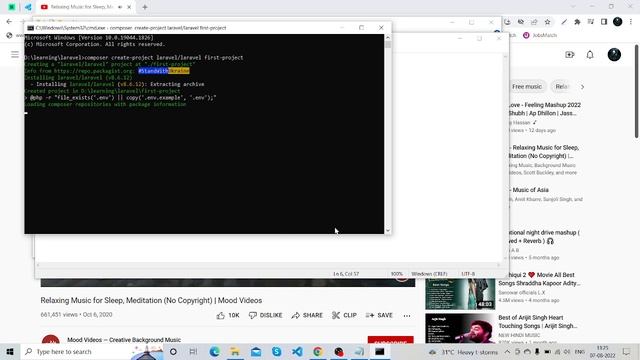This screenshot has height=360, width=640.
Task: Open the Action Center notification icon
Action: 627,352
